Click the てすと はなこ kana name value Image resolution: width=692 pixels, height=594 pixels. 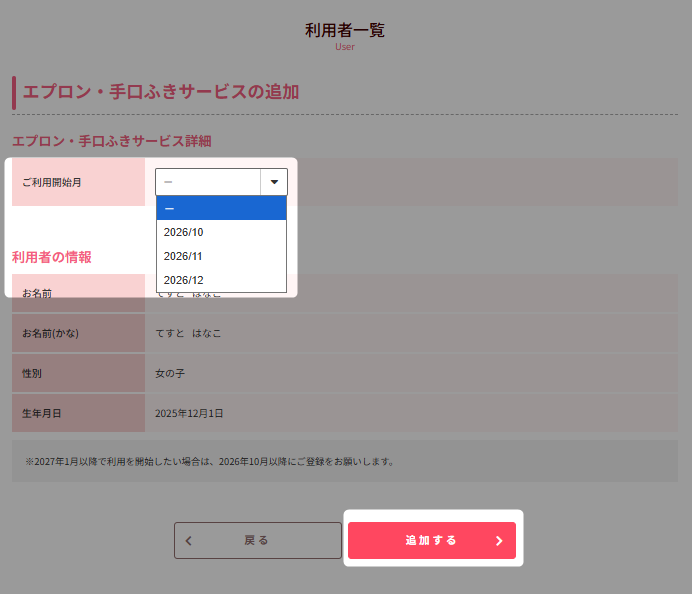(x=188, y=333)
